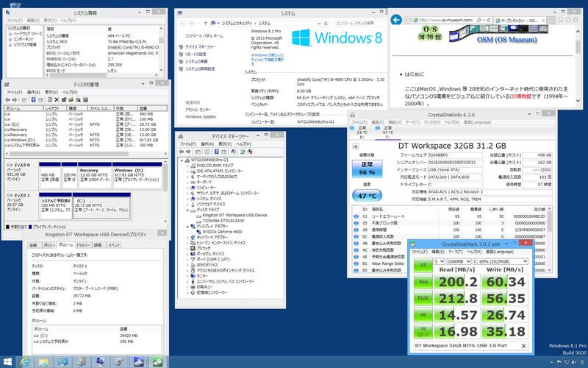Click previous disk arrow in CrystalDiskInfo

356,146
